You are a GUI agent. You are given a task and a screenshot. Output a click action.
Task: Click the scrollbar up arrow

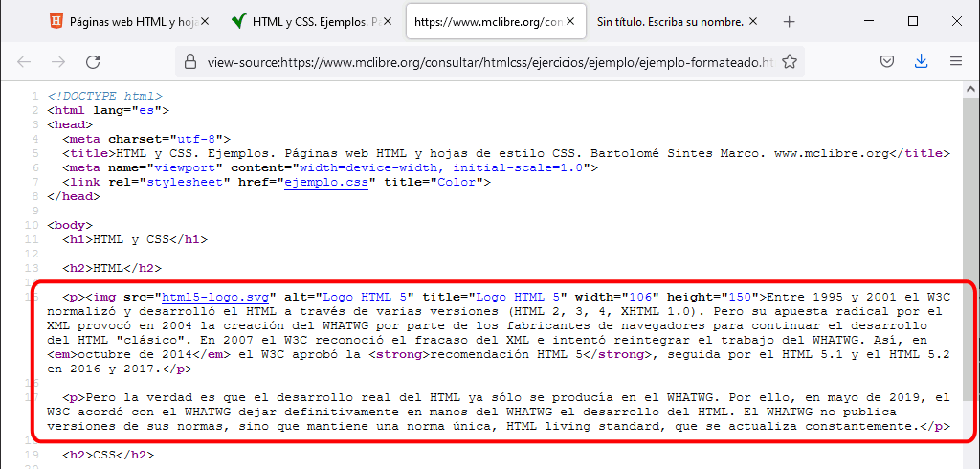click(x=969, y=88)
